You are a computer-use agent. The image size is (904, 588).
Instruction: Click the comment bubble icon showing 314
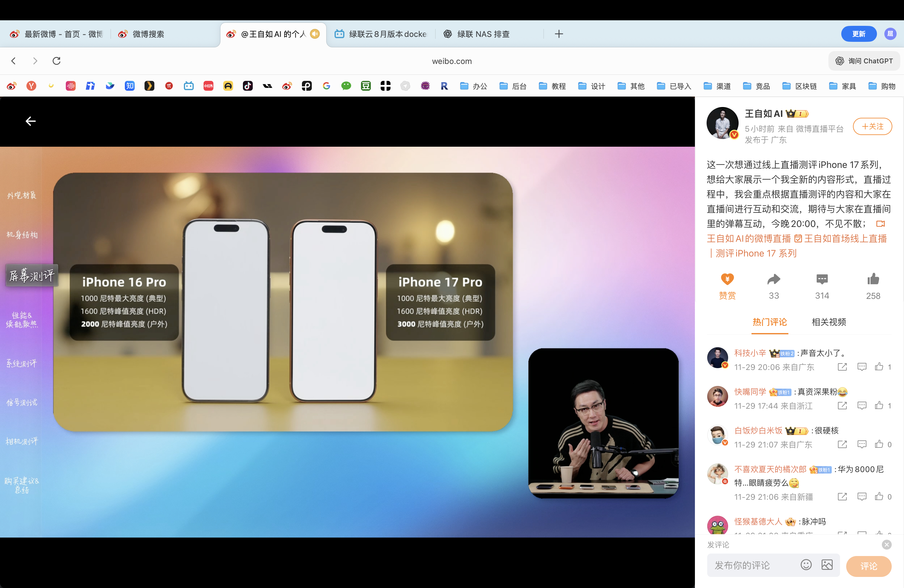pyautogui.click(x=822, y=280)
